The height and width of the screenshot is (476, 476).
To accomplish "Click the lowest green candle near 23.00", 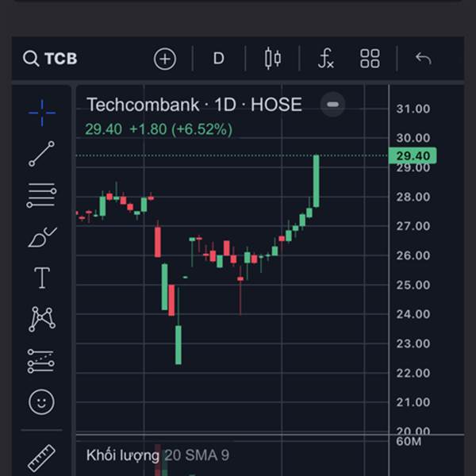I will (x=178, y=344).
